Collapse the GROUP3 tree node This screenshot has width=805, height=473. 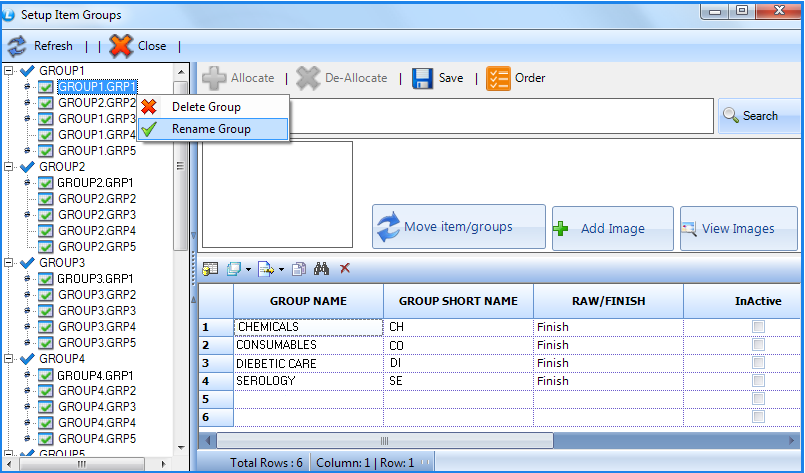8,262
